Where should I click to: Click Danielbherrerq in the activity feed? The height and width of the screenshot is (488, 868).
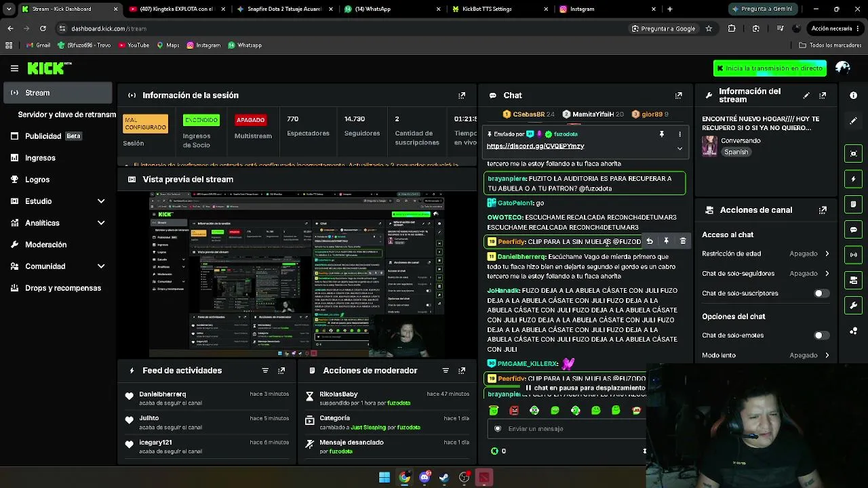162,394
